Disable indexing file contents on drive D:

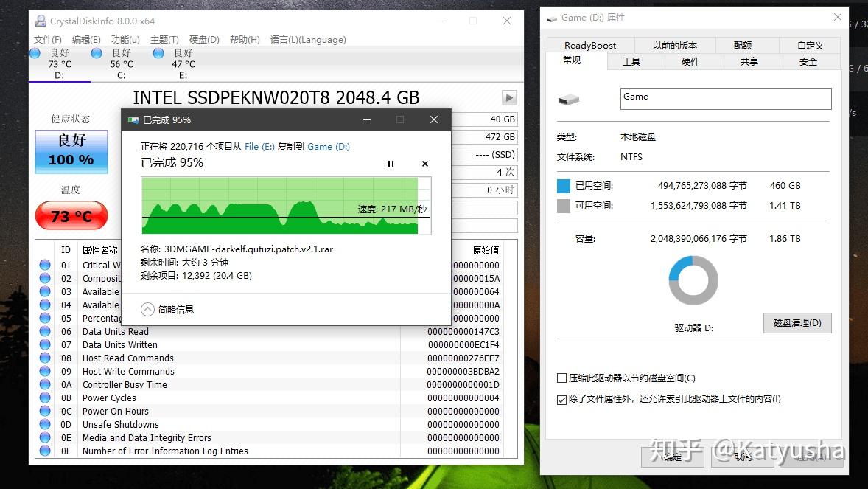pyautogui.click(x=561, y=398)
